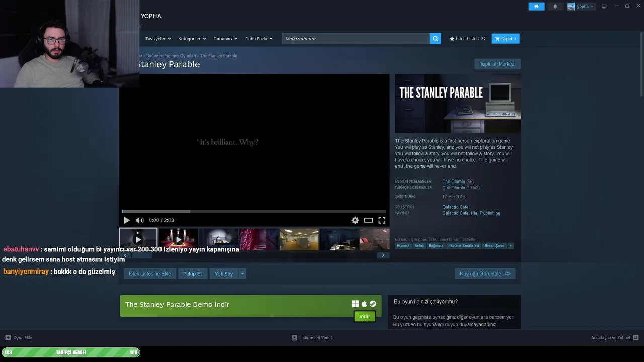Toggle theater mode icon in player

coord(369,220)
